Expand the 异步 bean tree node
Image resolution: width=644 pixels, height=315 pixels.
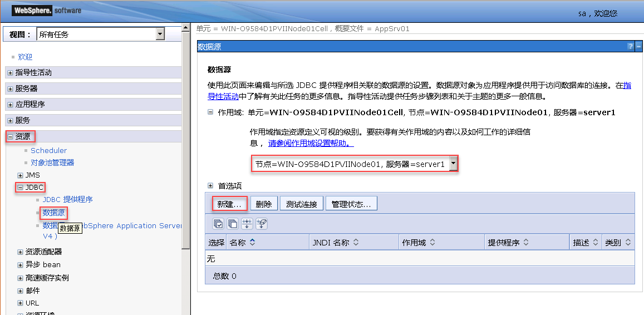[x=20, y=265]
